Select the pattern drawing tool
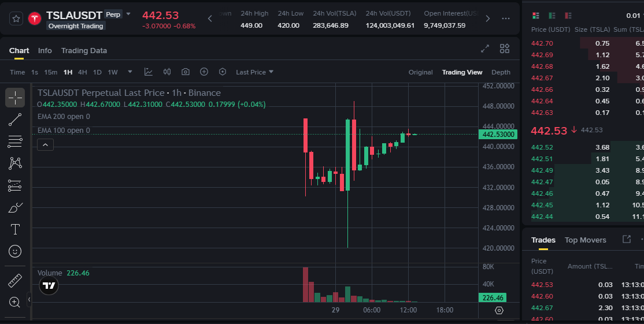 15,163
